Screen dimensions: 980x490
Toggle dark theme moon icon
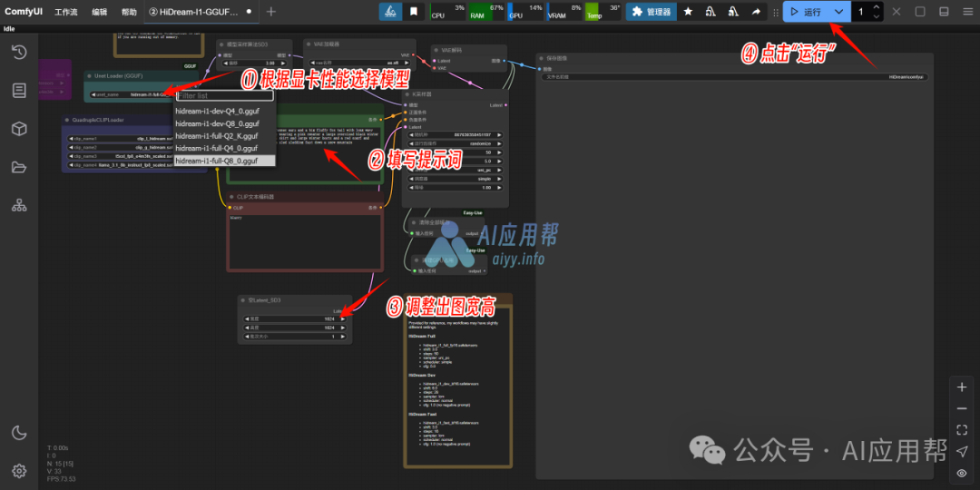coord(19,433)
